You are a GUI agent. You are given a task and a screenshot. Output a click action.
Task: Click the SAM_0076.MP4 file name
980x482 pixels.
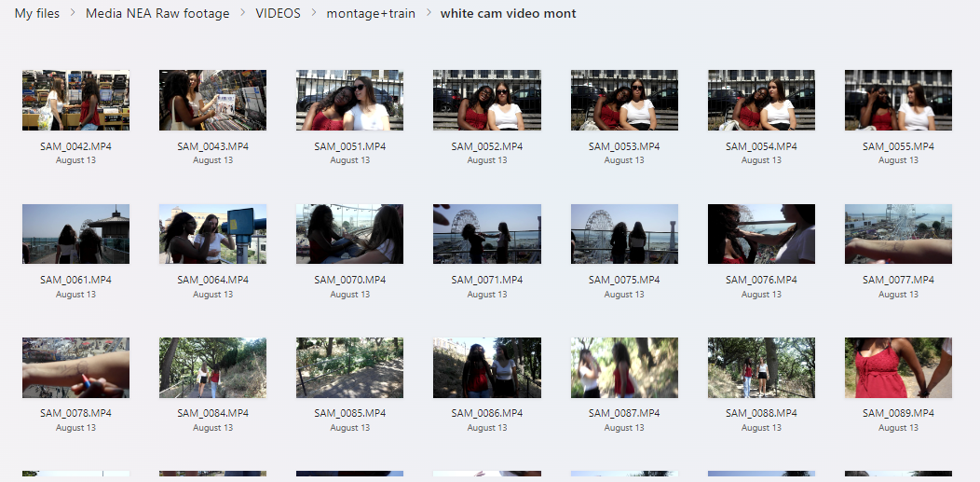coord(761,280)
